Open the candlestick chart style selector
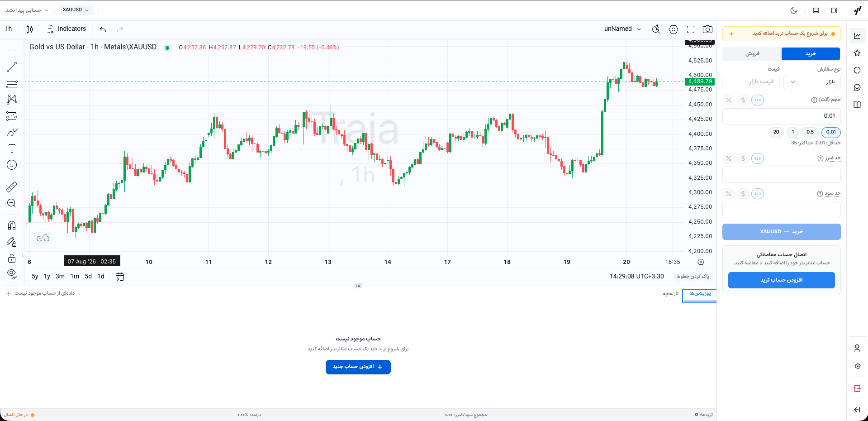This screenshot has height=421, width=868. (29, 29)
